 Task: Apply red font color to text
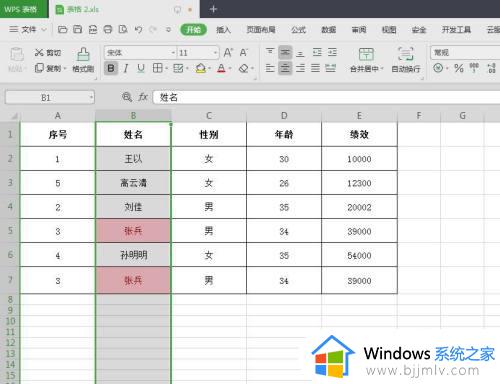click(221, 68)
